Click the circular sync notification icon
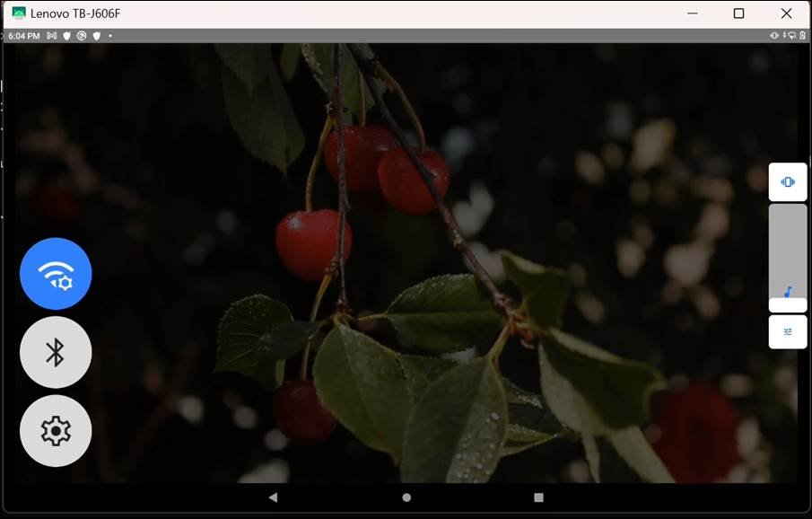Viewport: 812px width, 519px height. pyautogui.click(x=81, y=36)
